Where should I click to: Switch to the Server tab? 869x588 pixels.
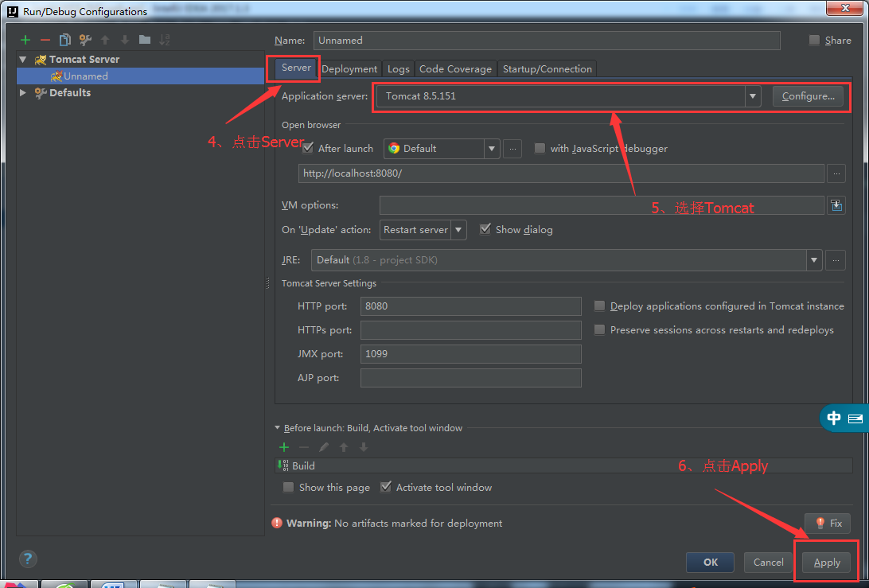tap(296, 68)
